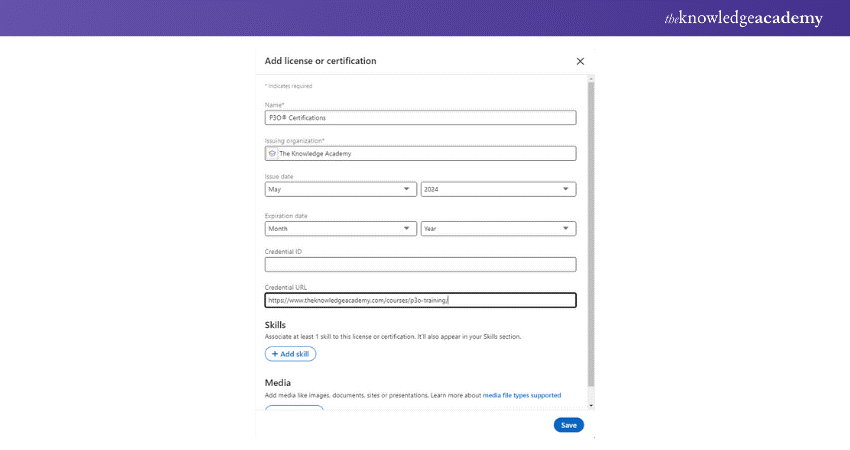850x450 pixels.
Task: Save the certification with the Save button
Action: coord(568,425)
